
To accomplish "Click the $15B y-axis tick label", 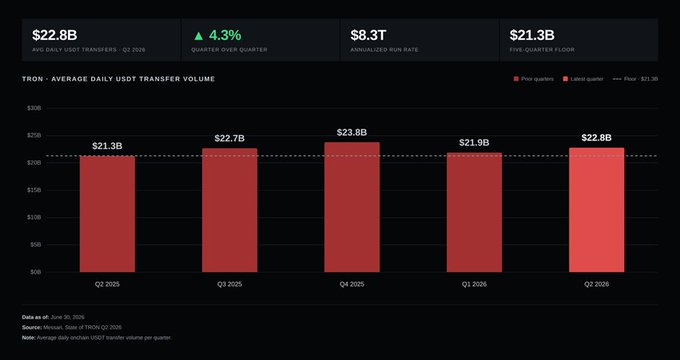I will pos(34,190).
